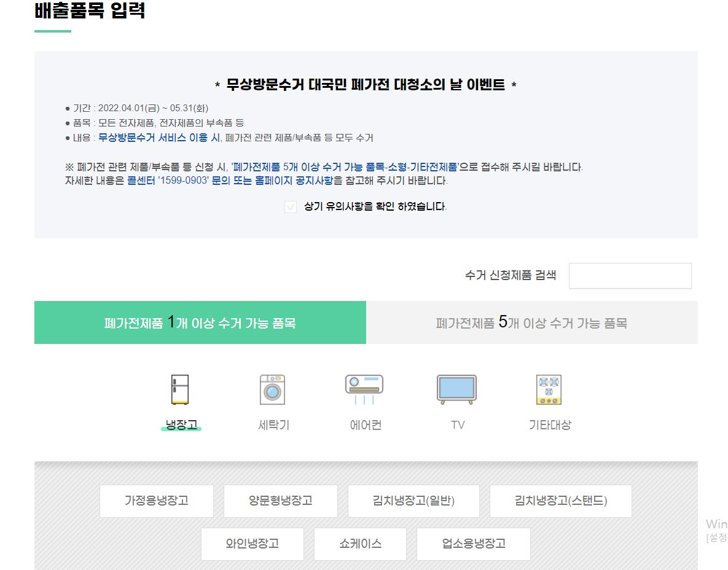Screen dimensions: 728x570
Task: Select the 가정용냉장고 button
Action: [x=157, y=501]
